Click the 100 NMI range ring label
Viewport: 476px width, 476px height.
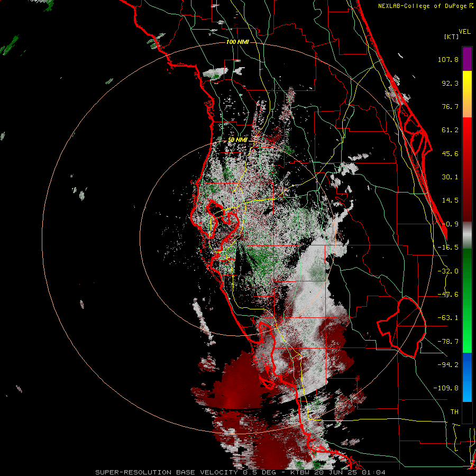pos(237,42)
